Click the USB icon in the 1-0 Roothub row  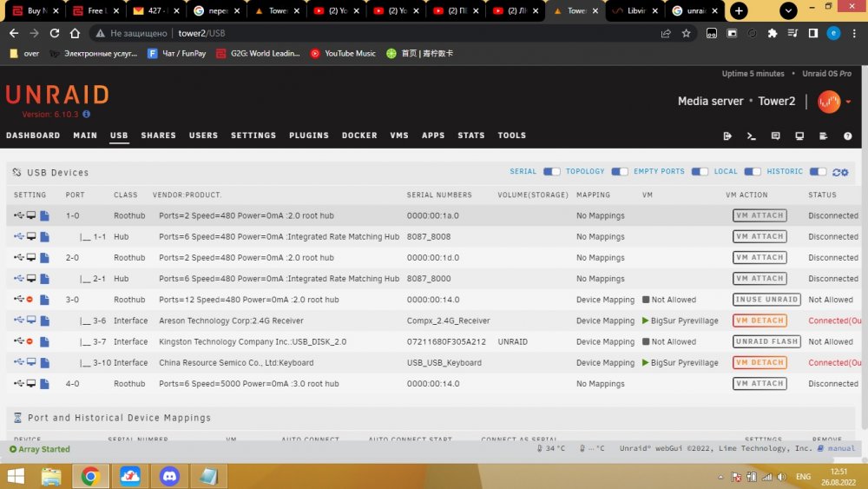point(19,215)
